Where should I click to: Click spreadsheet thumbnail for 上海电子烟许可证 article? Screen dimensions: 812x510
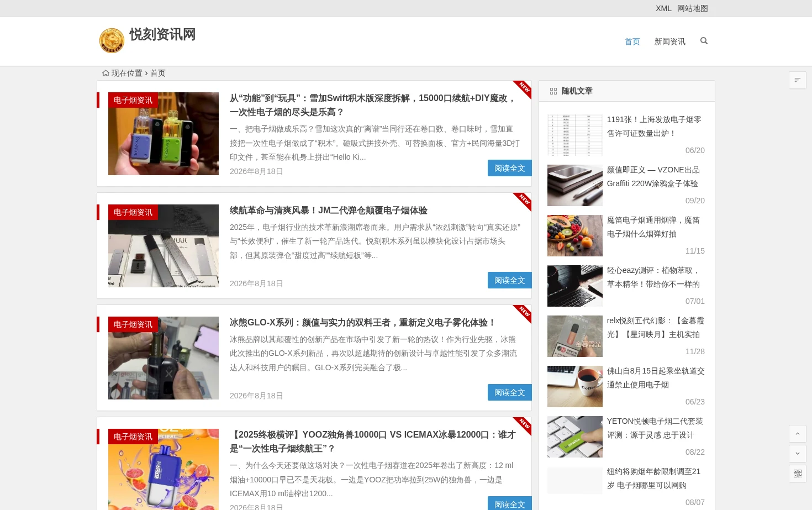(x=575, y=135)
